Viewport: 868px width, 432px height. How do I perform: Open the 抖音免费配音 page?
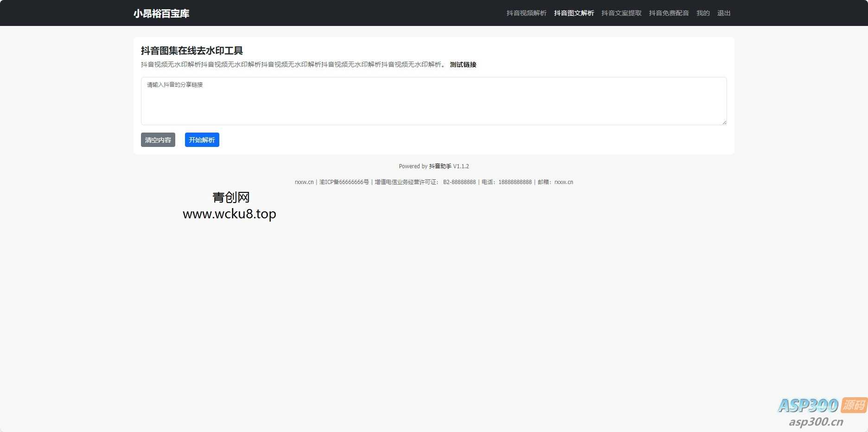click(669, 13)
